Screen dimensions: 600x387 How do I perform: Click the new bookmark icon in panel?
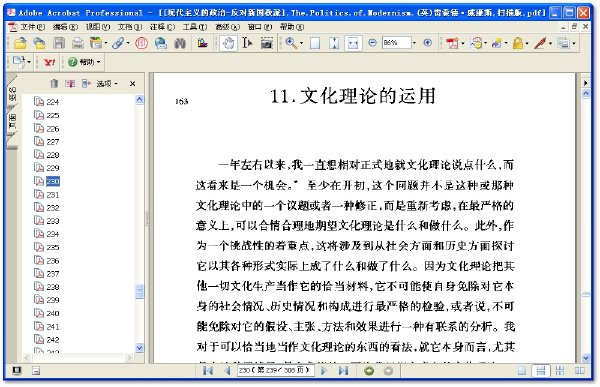point(70,83)
